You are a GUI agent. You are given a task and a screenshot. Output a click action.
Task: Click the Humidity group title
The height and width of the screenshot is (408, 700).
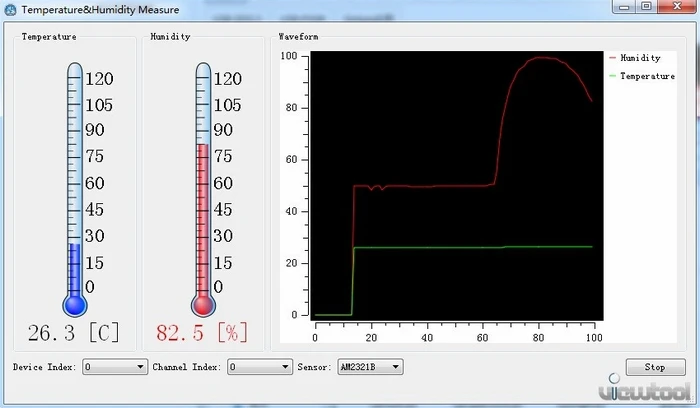click(170, 37)
